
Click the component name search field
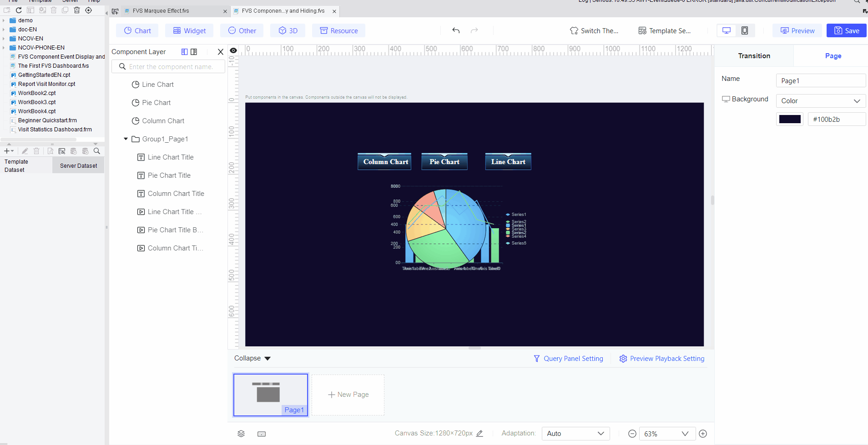pyautogui.click(x=168, y=67)
